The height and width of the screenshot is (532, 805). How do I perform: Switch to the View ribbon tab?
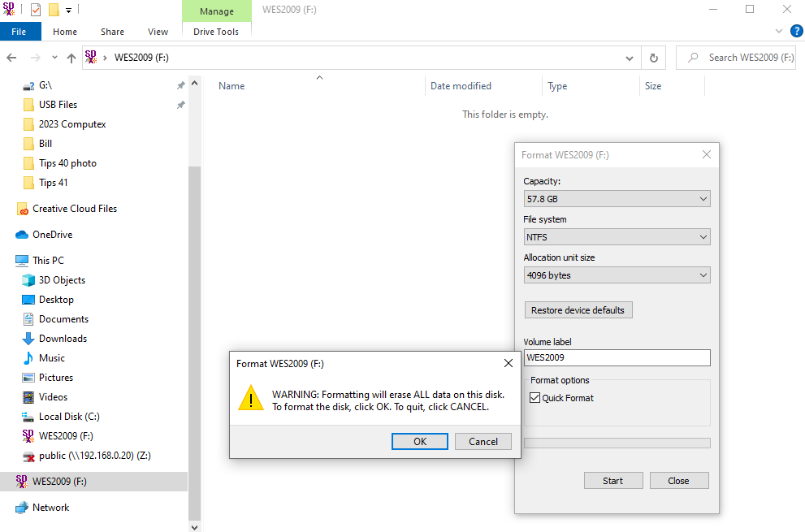(158, 32)
